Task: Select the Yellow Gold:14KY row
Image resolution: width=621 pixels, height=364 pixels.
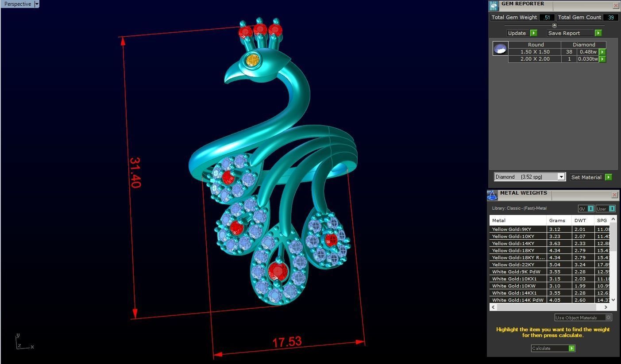Action: tap(549, 243)
